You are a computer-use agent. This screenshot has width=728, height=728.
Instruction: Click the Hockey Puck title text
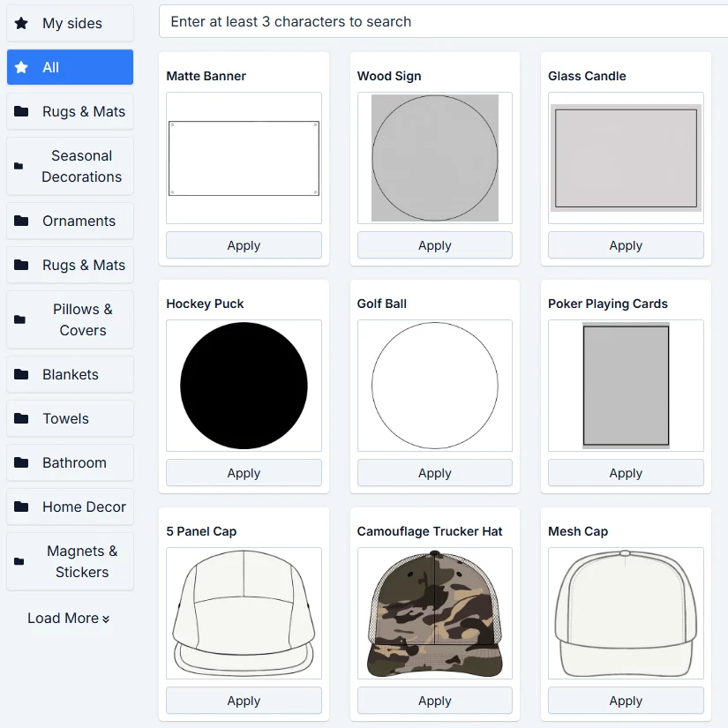tap(205, 304)
